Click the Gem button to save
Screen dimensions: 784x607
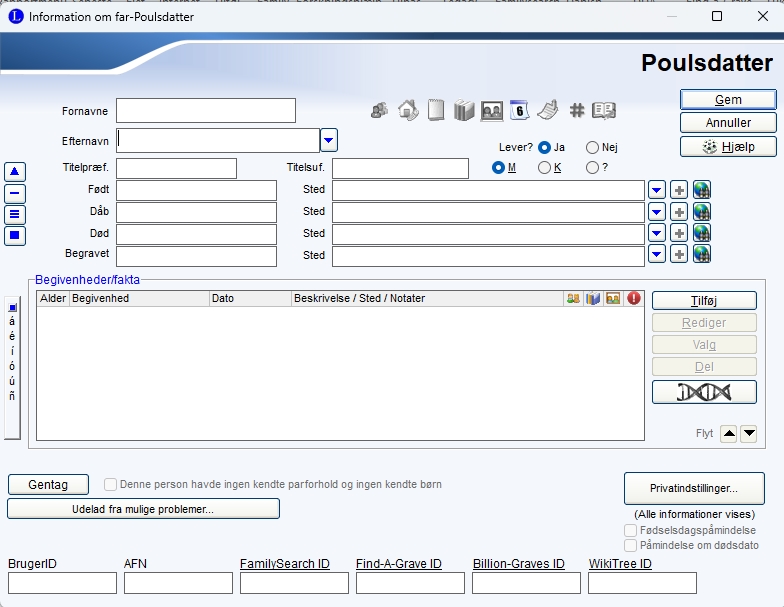(x=728, y=100)
